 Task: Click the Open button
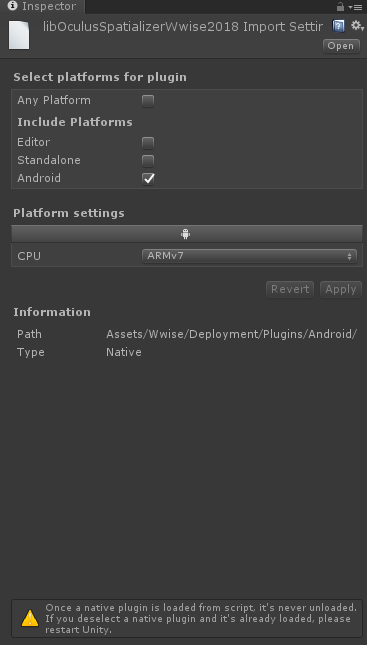pos(341,46)
